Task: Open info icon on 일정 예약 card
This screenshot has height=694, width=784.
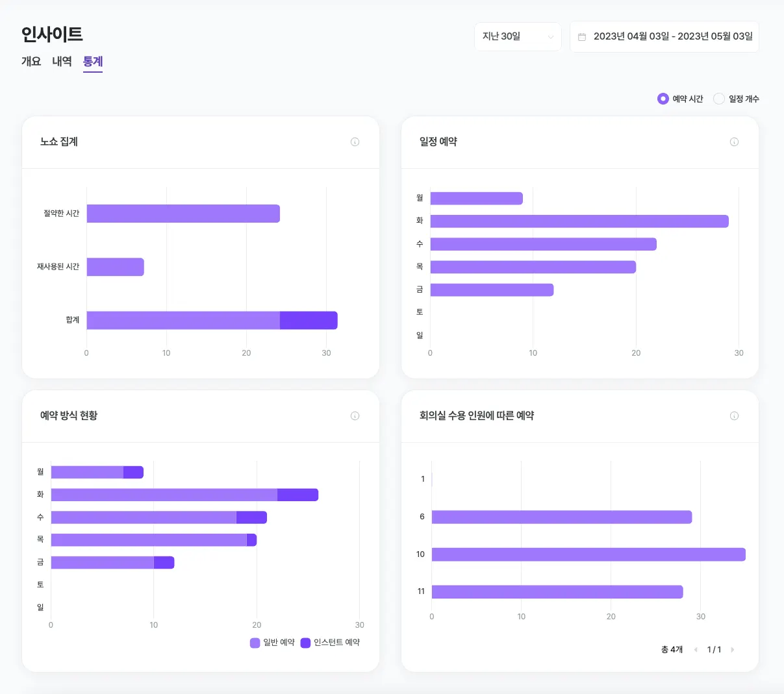Action: (x=734, y=142)
